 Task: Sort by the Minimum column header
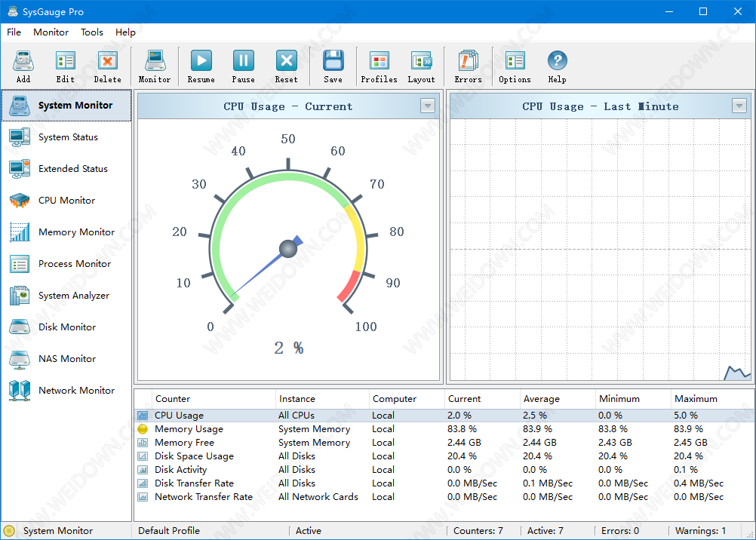point(633,399)
